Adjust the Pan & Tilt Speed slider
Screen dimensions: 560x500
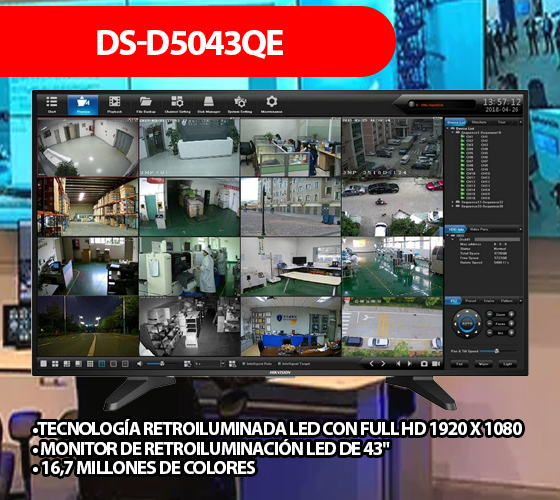[498, 351]
